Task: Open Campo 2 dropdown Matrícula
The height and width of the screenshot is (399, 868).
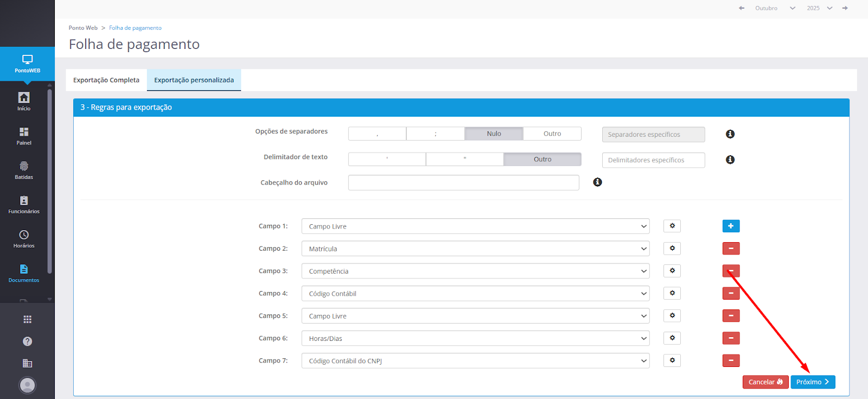Action: click(x=475, y=248)
